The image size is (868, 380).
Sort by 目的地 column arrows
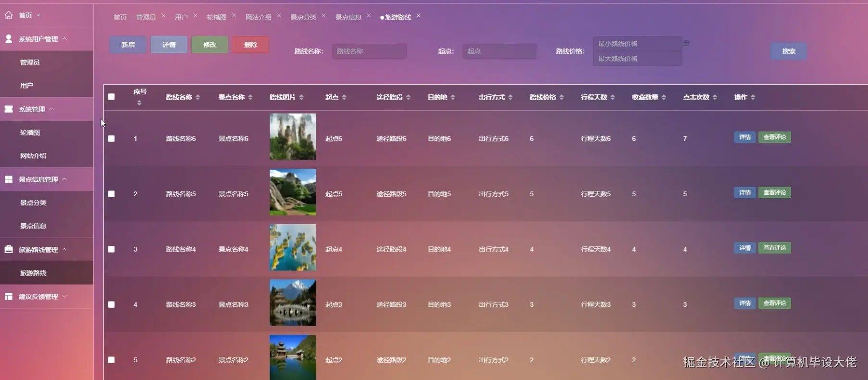point(453,97)
